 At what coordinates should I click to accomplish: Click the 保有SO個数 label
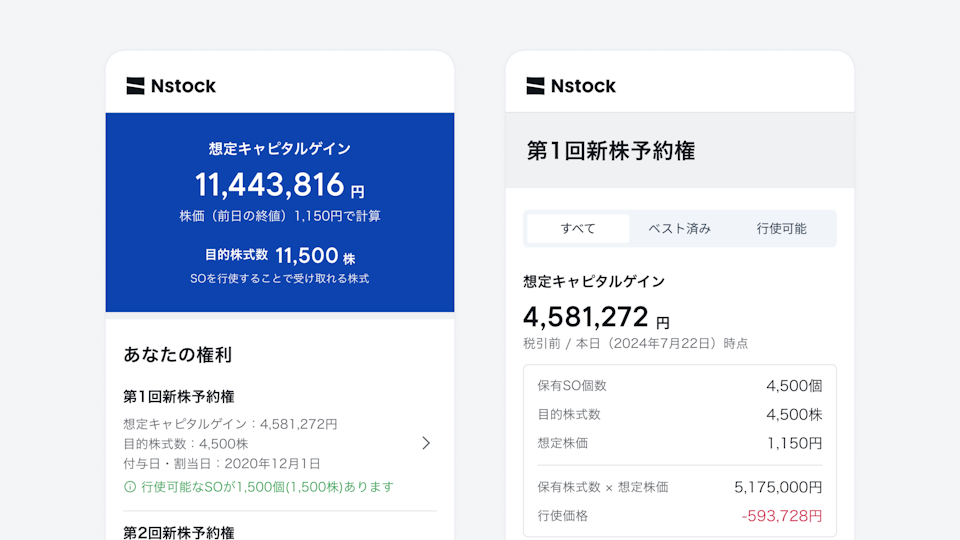pyautogui.click(x=572, y=386)
